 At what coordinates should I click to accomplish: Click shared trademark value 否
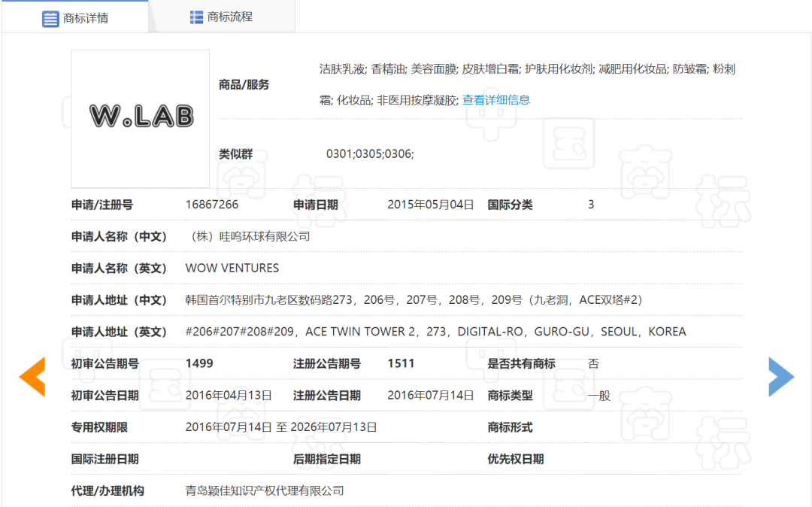[593, 363]
